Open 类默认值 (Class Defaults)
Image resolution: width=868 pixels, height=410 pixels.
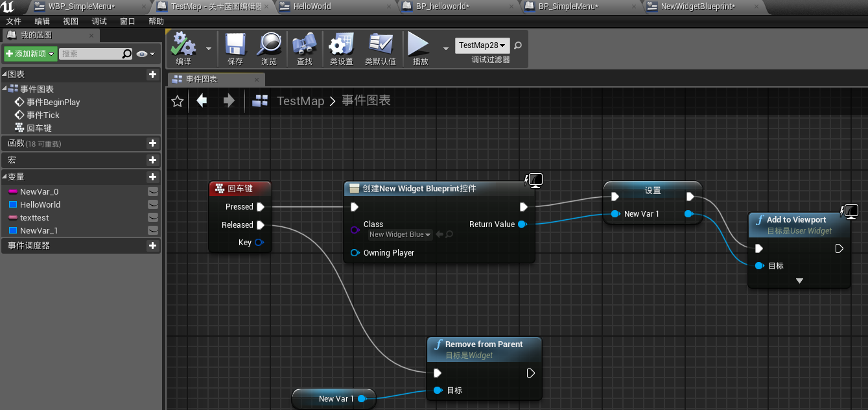pyautogui.click(x=381, y=45)
